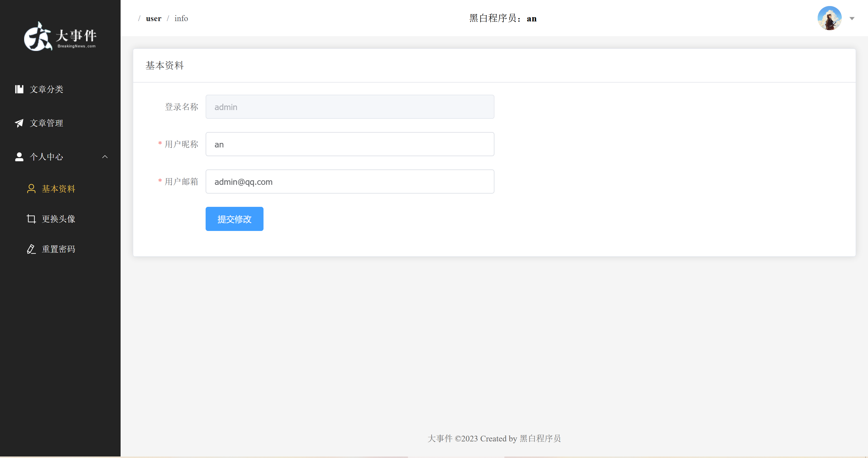Click the 大事件 BreakingNews logo
The width and height of the screenshot is (868, 458).
pyautogui.click(x=60, y=36)
